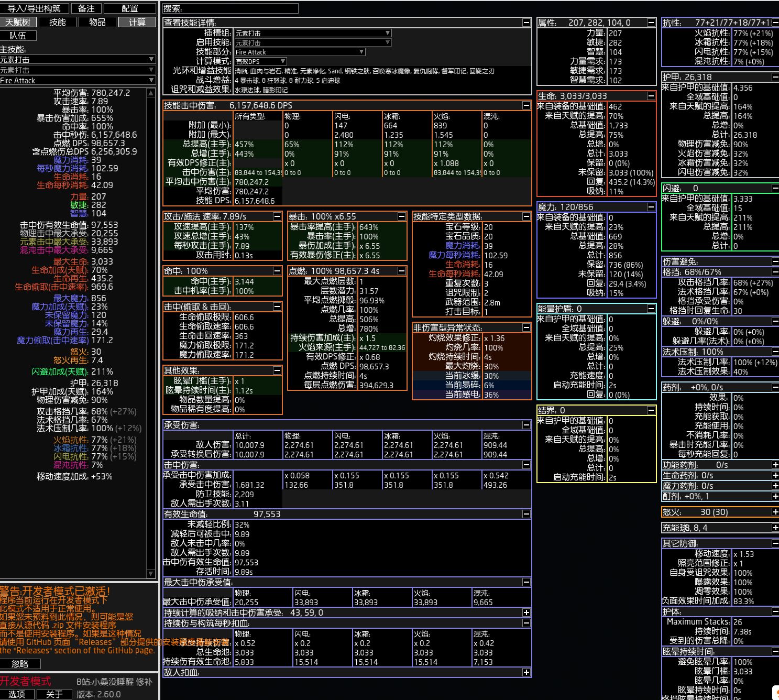Open the 计算模式 有效DPS dropdown
The height and width of the screenshot is (700, 779).
260,61
